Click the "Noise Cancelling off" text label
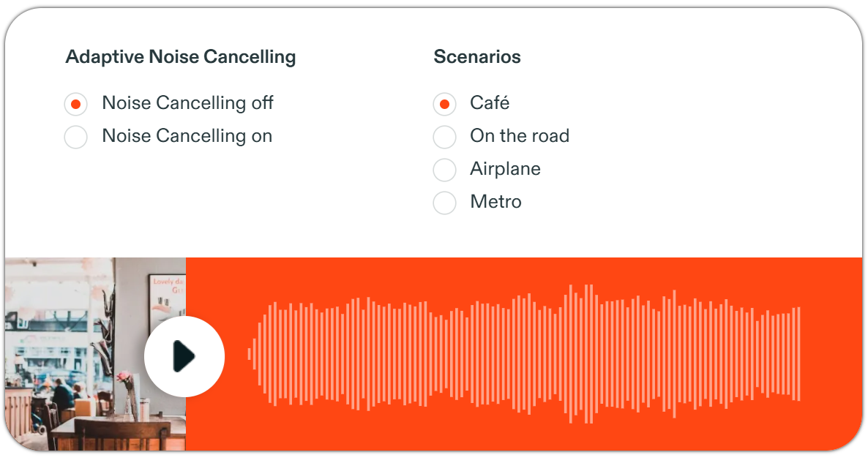 pyautogui.click(x=187, y=103)
